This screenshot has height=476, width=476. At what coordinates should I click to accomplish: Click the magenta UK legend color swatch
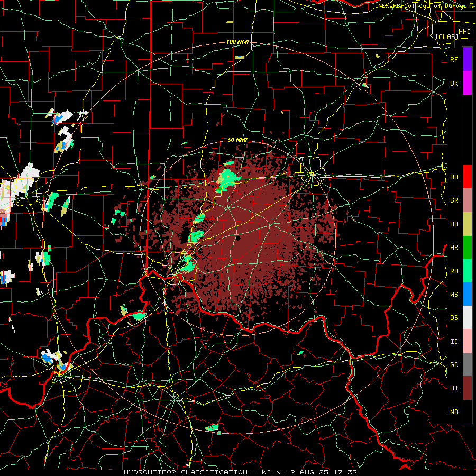pos(467,83)
